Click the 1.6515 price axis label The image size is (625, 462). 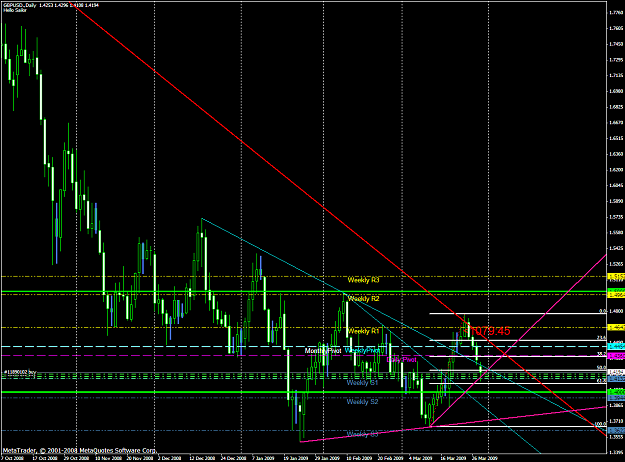coord(616,138)
